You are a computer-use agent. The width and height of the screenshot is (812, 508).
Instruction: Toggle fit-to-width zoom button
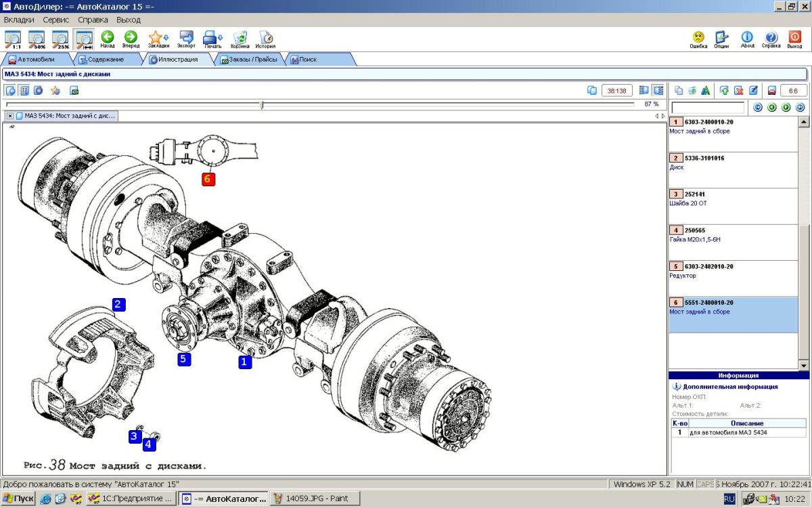point(84,39)
